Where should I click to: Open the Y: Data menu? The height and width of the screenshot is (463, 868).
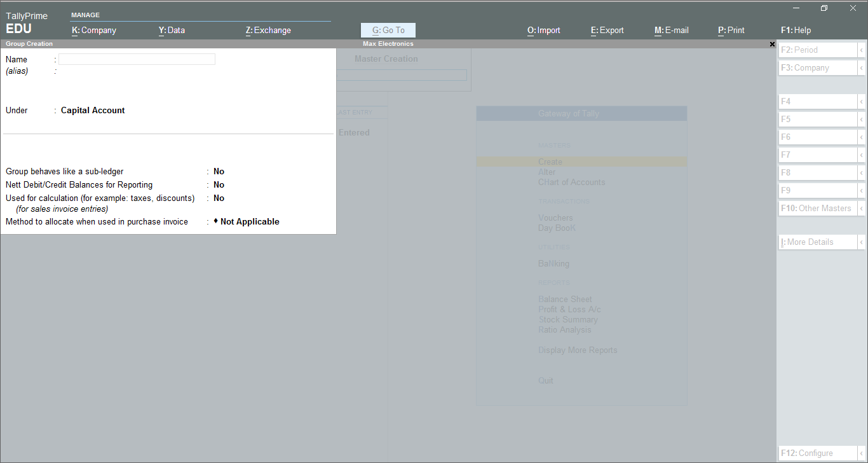pyautogui.click(x=172, y=30)
